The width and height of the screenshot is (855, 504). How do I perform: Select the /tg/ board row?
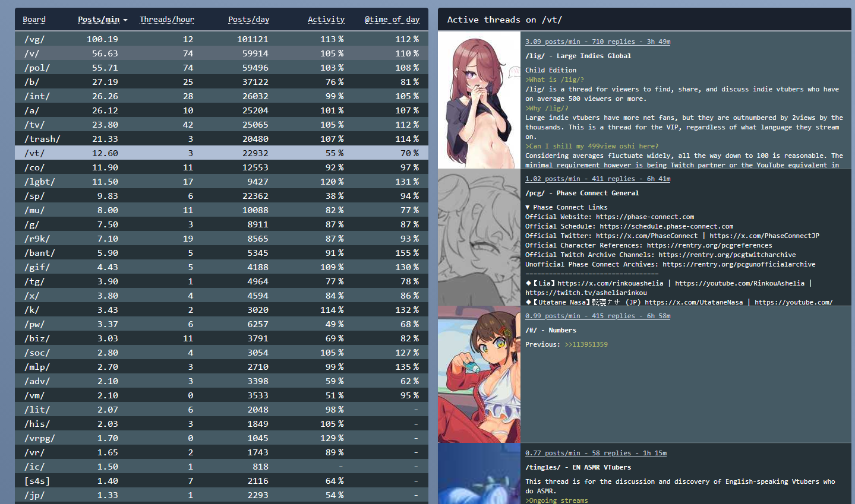coord(222,281)
